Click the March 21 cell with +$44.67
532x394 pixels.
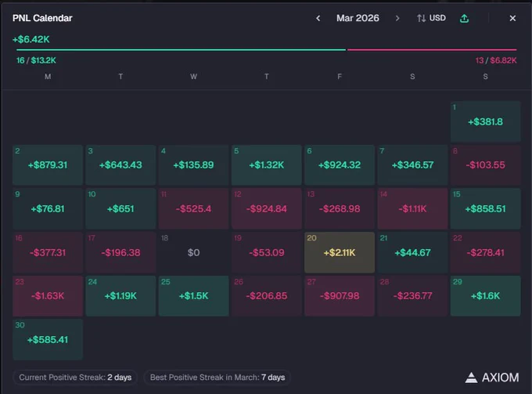point(412,252)
